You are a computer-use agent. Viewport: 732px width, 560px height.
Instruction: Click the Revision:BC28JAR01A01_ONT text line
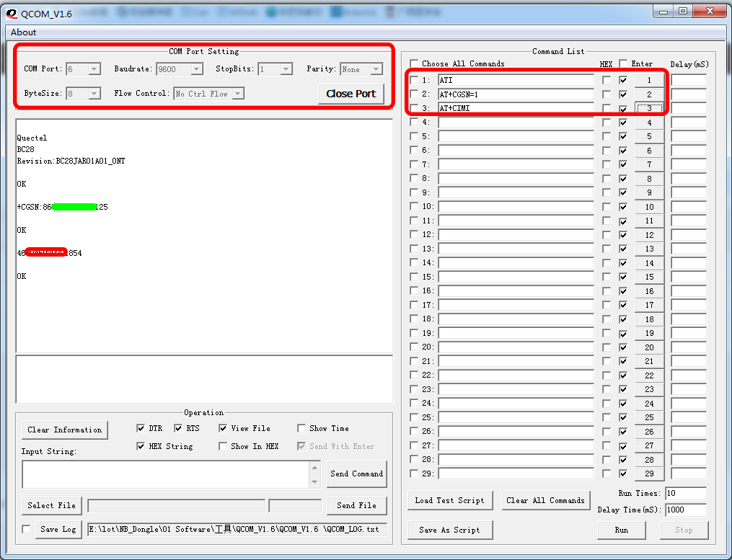71,161
